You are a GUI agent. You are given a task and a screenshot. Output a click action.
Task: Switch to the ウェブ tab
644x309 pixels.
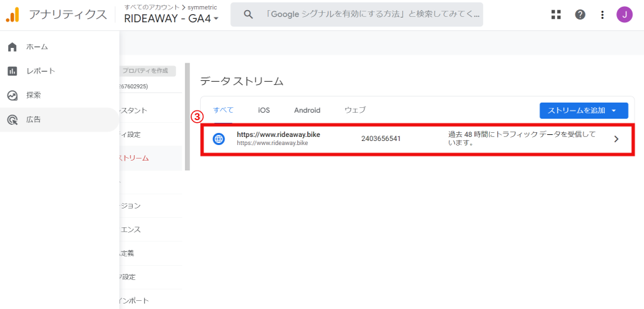point(355,110)
